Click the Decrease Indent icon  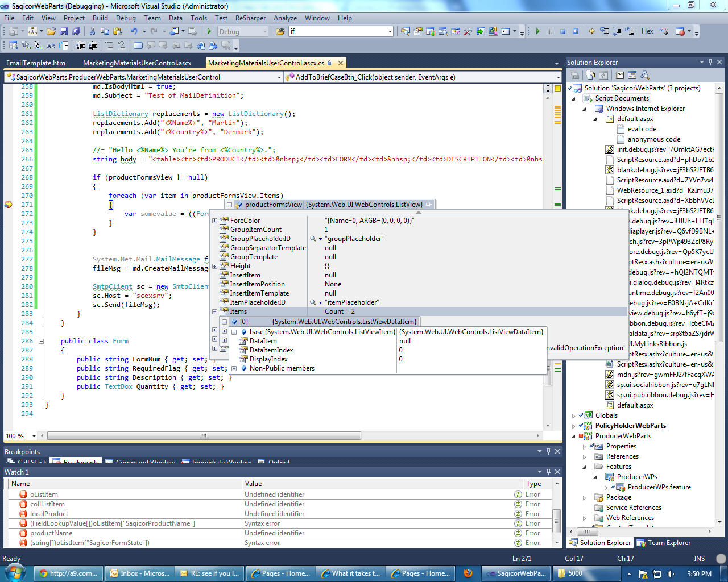(x=81, y=45)
